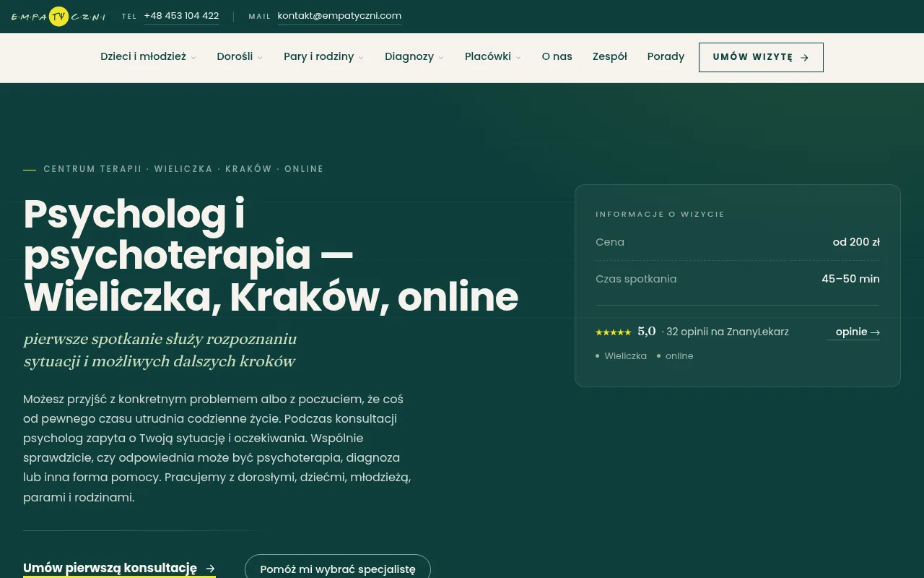Expand the Placówki menu
This screenshot has height=578, width=924.
(x=493, y=56)
